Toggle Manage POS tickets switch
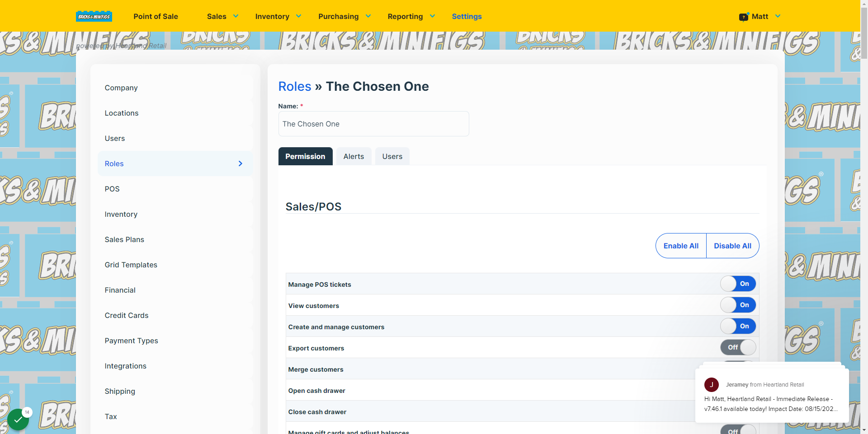868x434 pixels. (738, 284)
